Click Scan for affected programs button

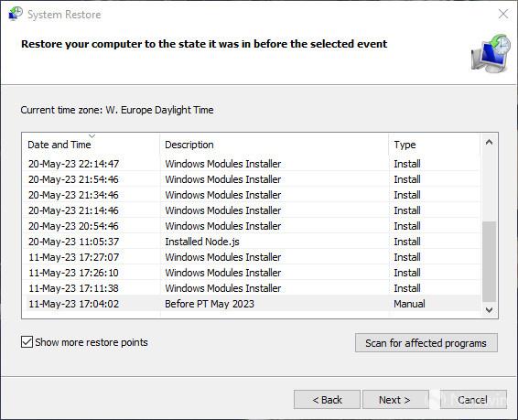tap(426, 343)
